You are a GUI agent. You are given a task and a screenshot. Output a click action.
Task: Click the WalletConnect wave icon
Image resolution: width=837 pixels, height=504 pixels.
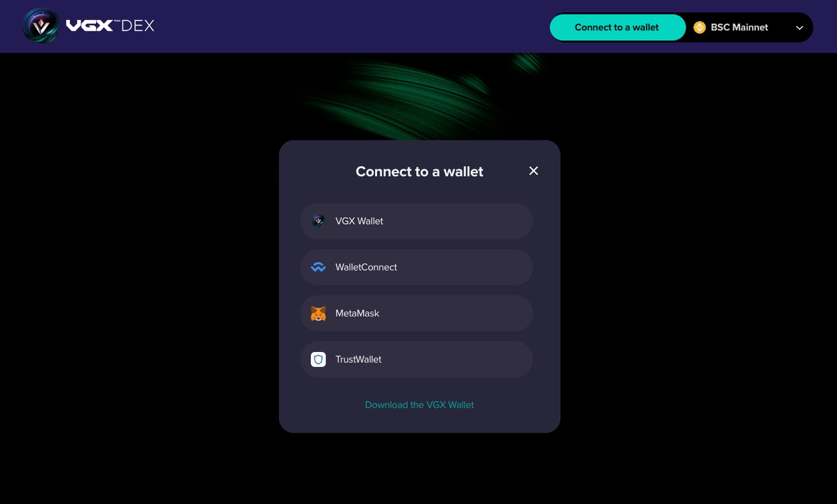coord(318,267)
